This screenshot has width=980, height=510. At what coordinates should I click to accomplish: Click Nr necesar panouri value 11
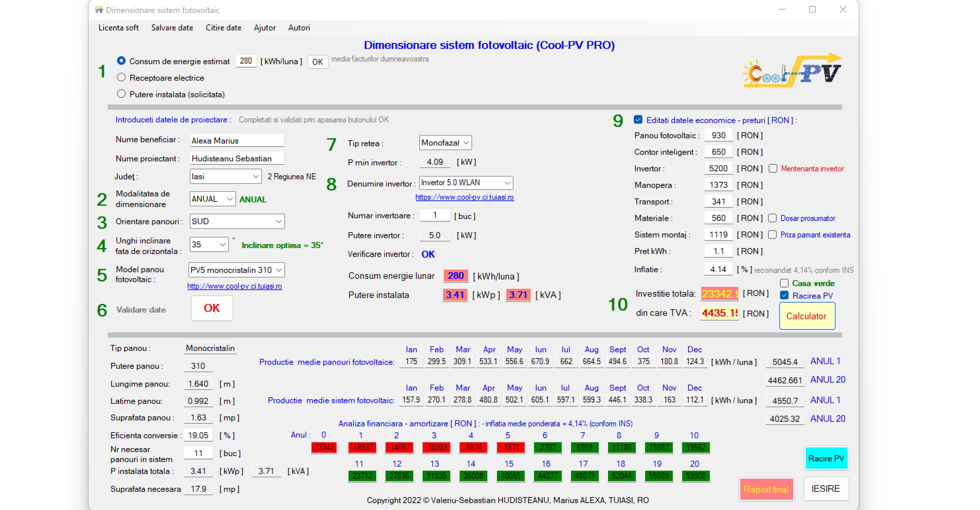pos(198,453)
